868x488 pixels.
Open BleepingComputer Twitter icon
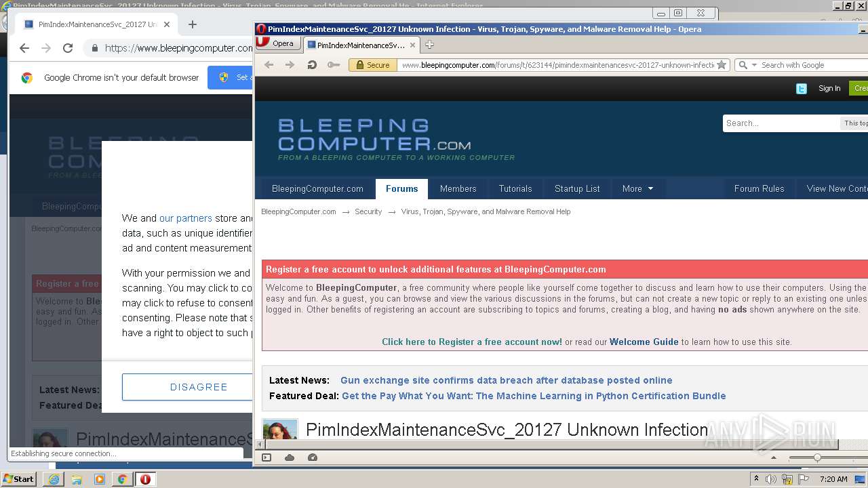tap(802, 88)
